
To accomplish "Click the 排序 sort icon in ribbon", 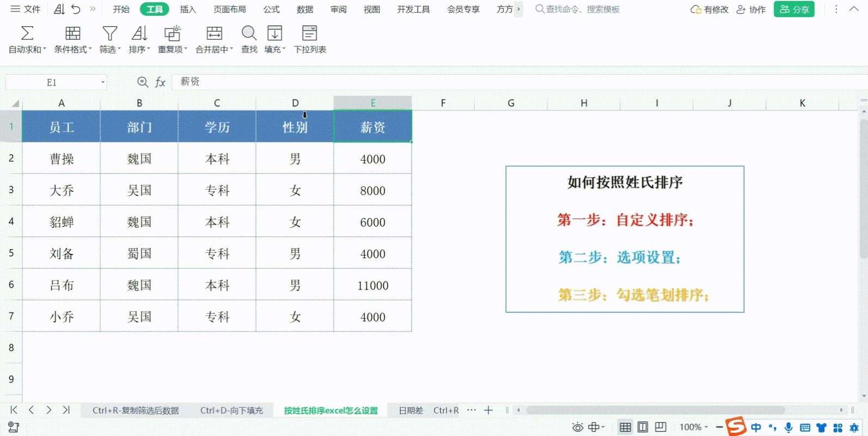I will coord(140,33).
